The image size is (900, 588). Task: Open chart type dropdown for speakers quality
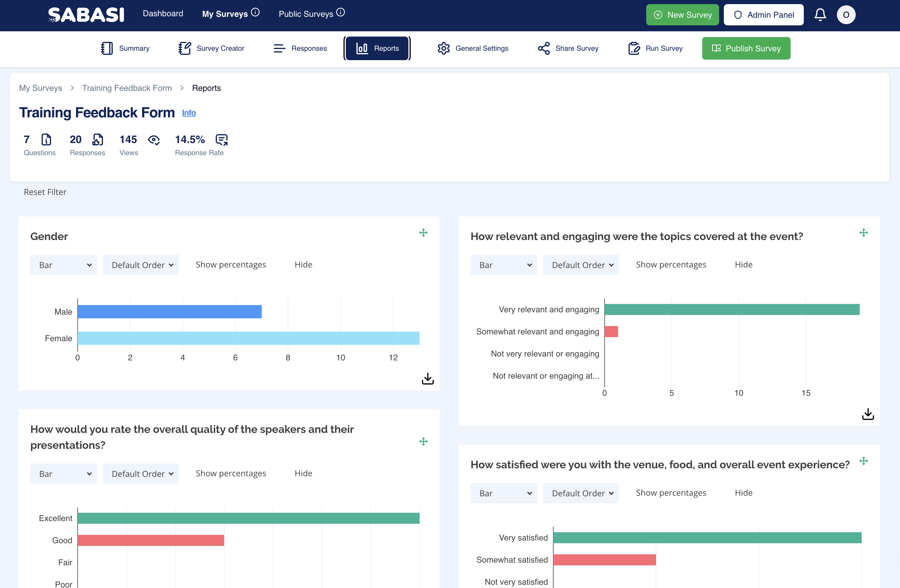click(x=63, y=474)
